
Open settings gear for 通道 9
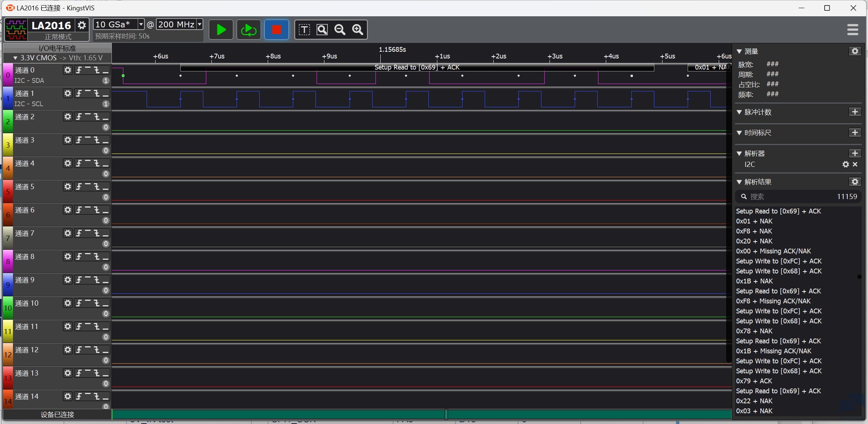pyautogui.click(x=67, y=280)
